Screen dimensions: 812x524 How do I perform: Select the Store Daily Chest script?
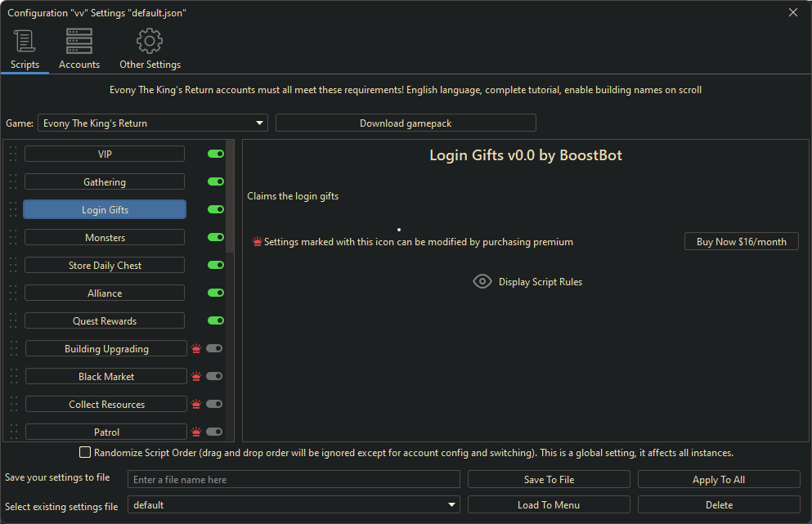coord(105,266)
